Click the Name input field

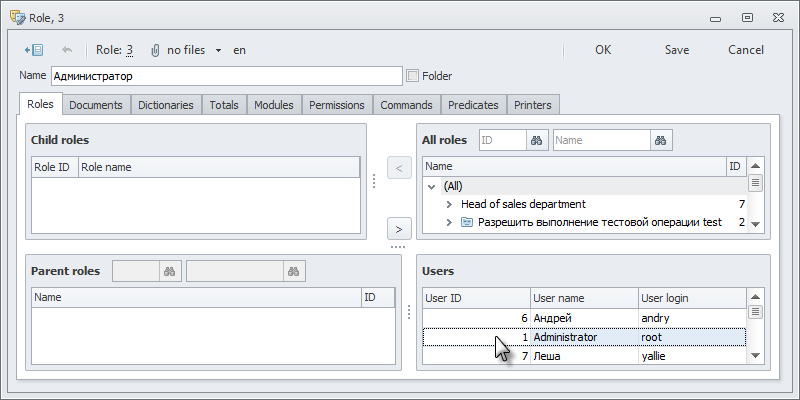[226, 75]
